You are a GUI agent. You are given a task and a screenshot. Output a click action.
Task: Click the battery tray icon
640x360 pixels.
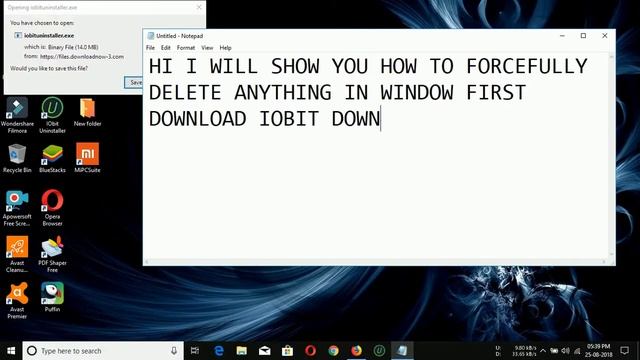(554, 351)
